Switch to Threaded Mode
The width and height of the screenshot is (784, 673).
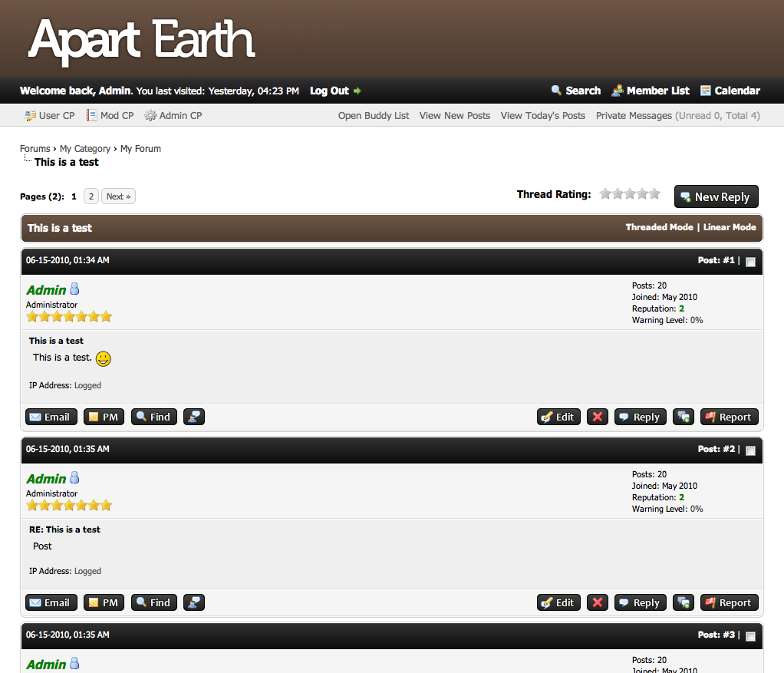pos(658,227)
